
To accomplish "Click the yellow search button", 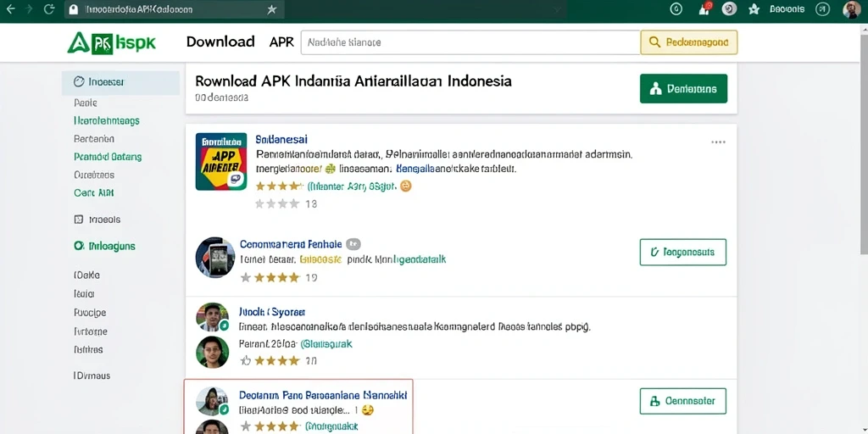I will tap(688, 42).
